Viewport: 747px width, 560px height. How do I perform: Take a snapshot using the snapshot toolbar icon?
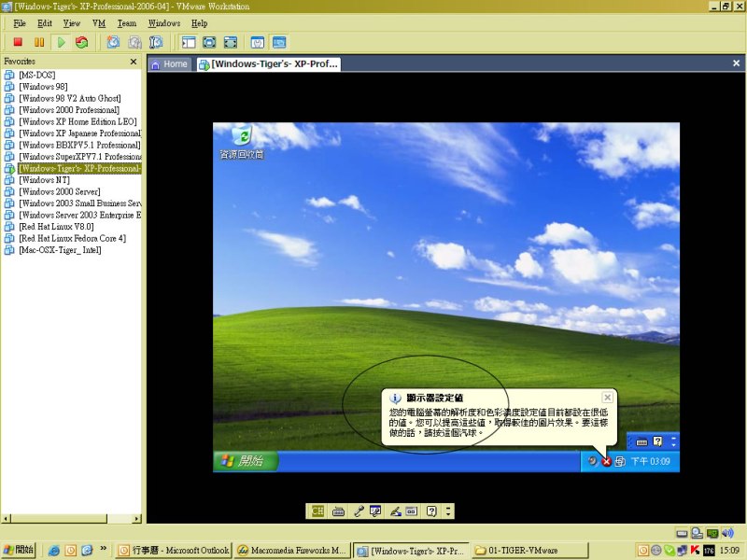point(113,42)
